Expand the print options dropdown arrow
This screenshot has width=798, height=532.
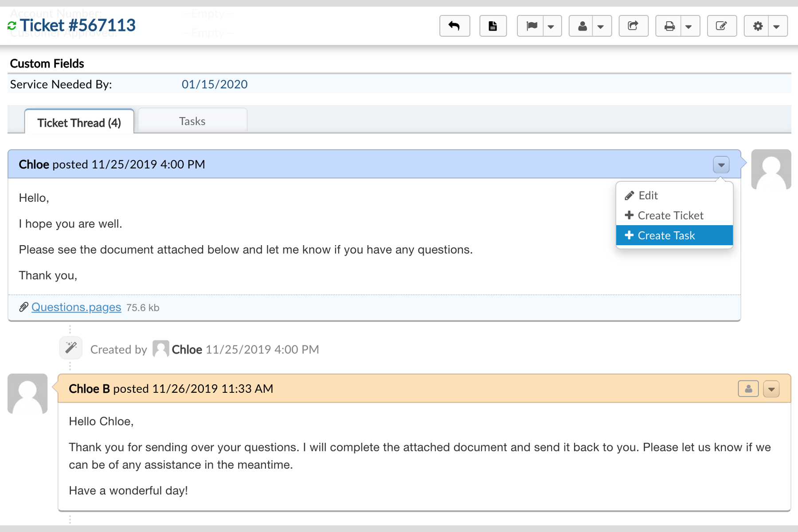click(x=688, y=27)
